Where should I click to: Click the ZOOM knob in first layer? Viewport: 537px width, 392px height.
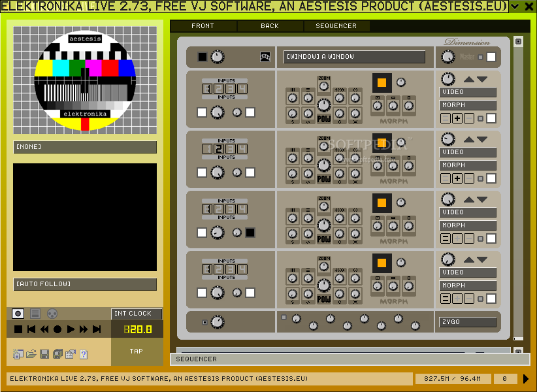point(324,86)
